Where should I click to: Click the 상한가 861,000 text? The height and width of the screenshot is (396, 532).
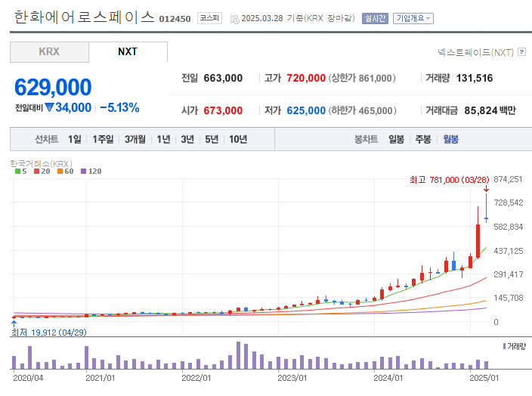[x=362, y=79]
